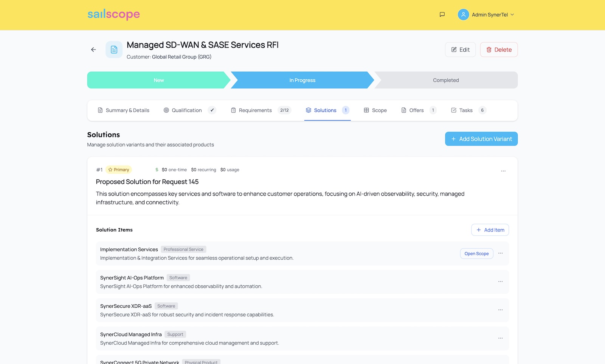Click the Primary star badge

(x=119, y=170)
